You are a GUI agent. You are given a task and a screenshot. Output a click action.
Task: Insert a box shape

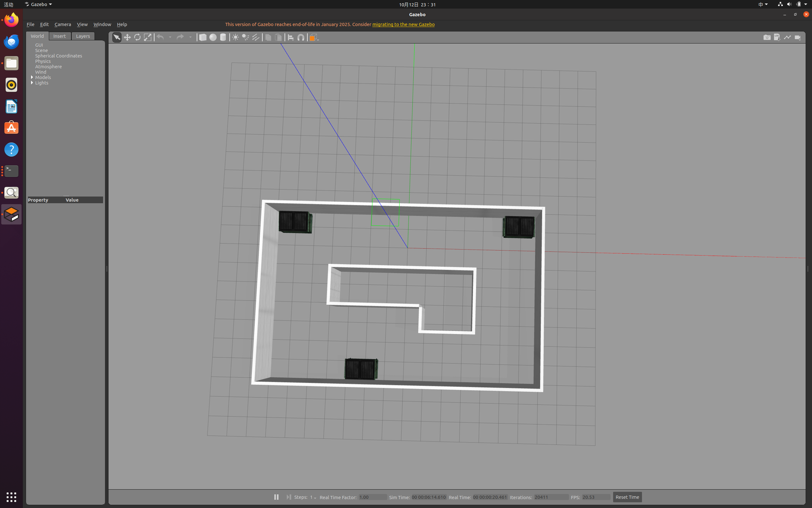(203, 37)
